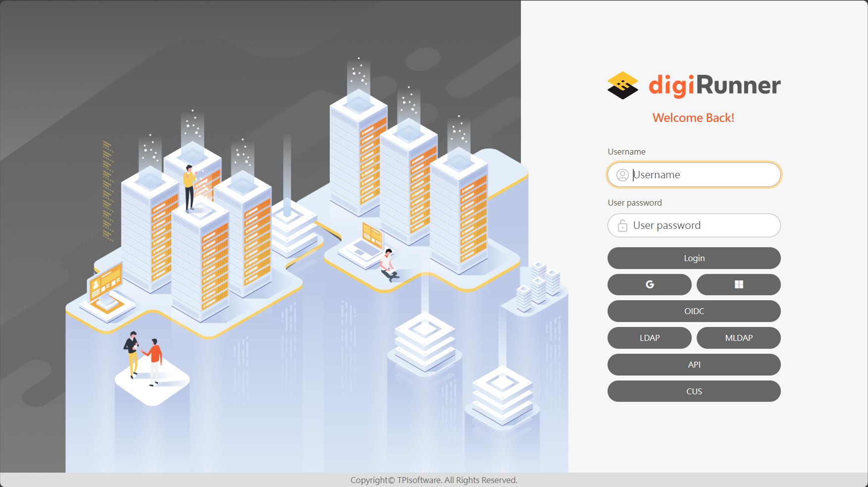Click the TPIsoftware copyright footer text
Viewport: 868px width, 487px height.
434,480
